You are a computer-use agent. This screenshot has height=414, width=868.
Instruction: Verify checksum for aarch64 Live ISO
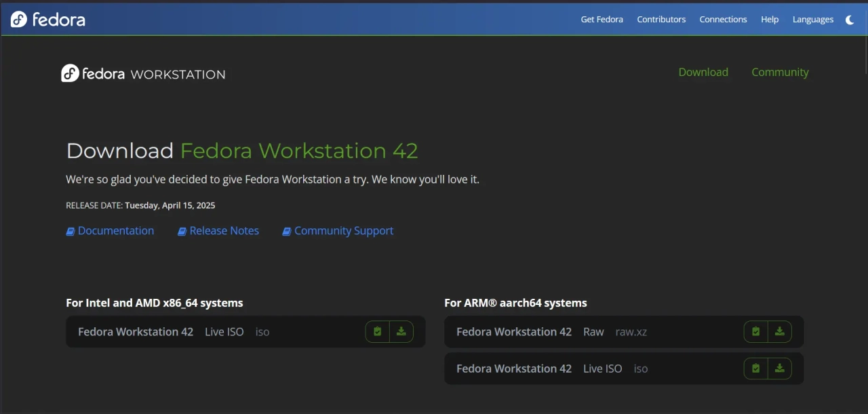point(756,369)
